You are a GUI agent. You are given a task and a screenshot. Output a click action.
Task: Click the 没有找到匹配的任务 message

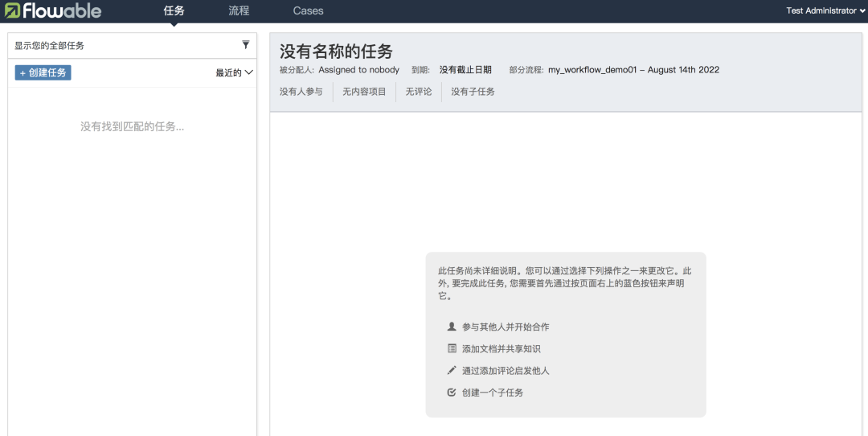pos(133,126)
